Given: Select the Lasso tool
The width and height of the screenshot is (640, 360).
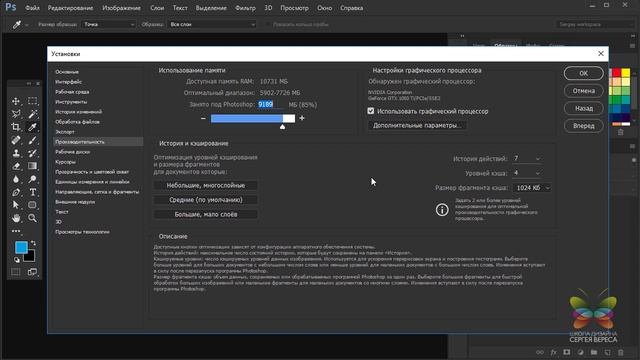Looking at the screenshot, I should [x=16, y=114].
